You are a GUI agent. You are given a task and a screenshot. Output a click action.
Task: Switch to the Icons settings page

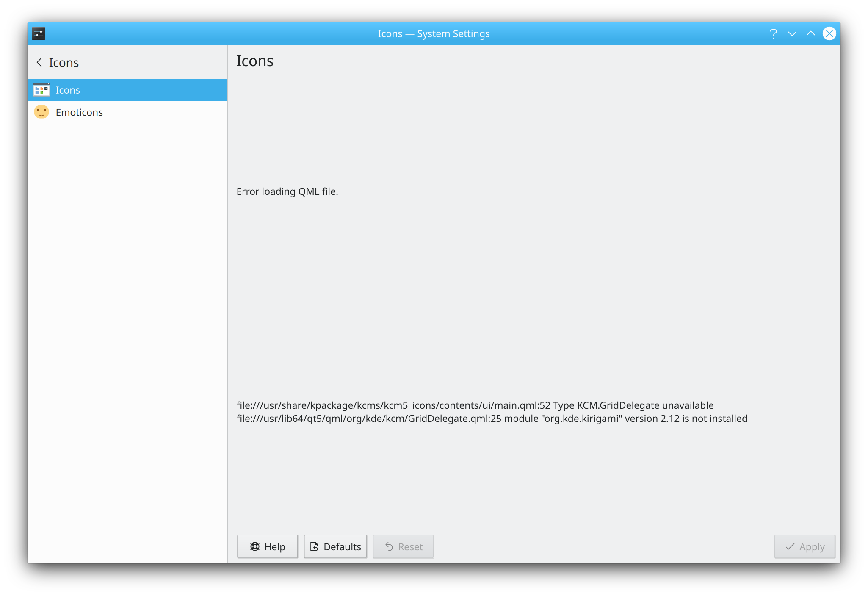click(68, 90)
